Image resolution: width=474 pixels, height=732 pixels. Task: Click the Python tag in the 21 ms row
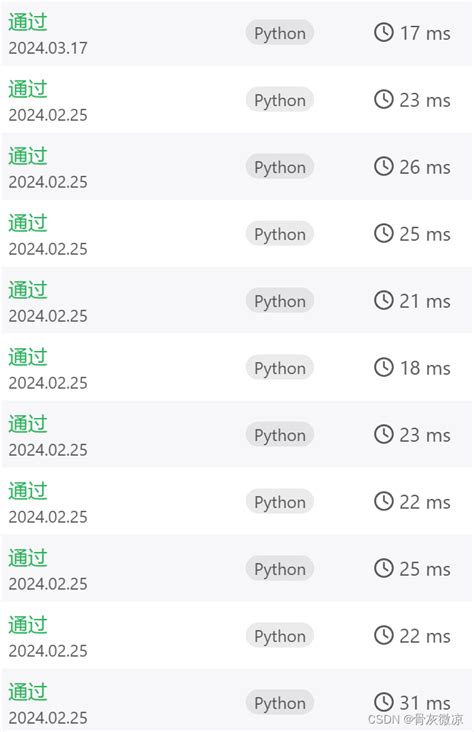[280, 301]
